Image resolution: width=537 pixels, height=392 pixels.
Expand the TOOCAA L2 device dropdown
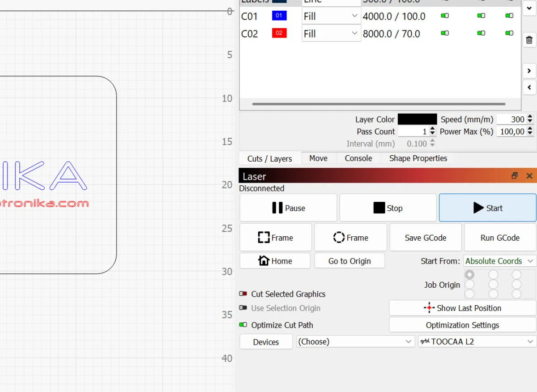point(477,341)
